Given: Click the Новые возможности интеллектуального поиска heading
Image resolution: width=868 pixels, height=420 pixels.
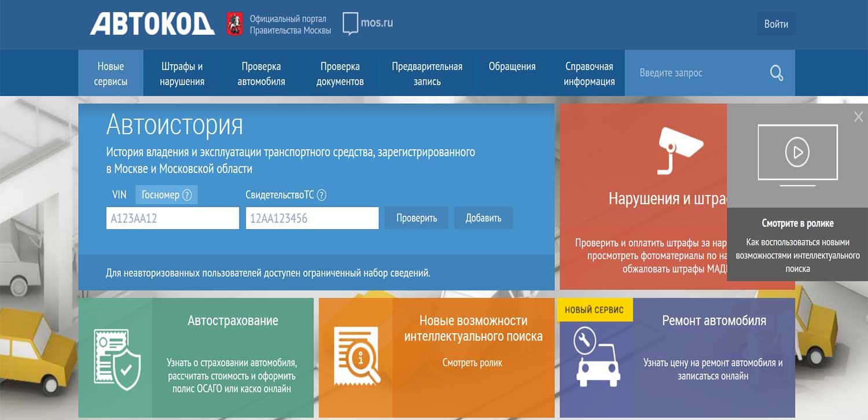Looking at the screenshot, I should click(x=473, y=328).
